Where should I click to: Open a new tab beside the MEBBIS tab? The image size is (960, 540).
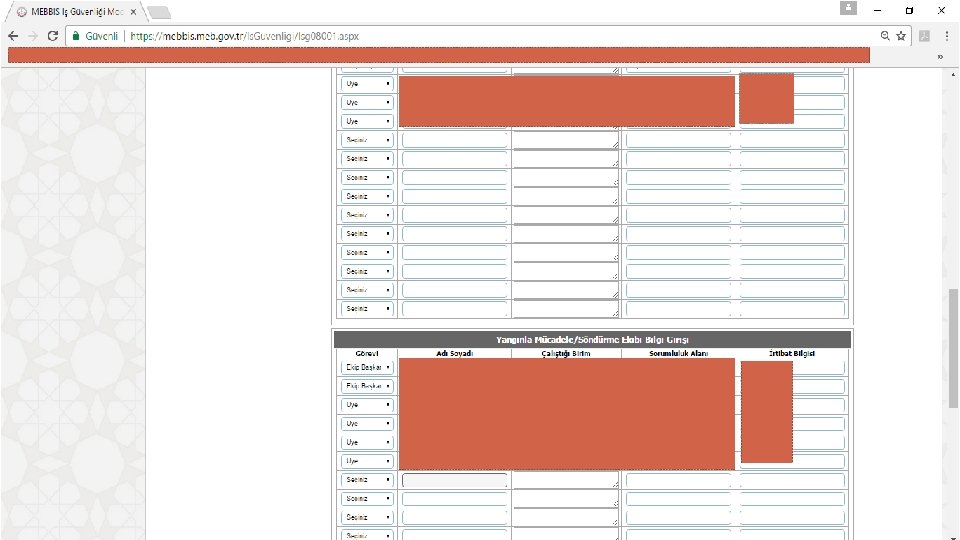[159, 12]
